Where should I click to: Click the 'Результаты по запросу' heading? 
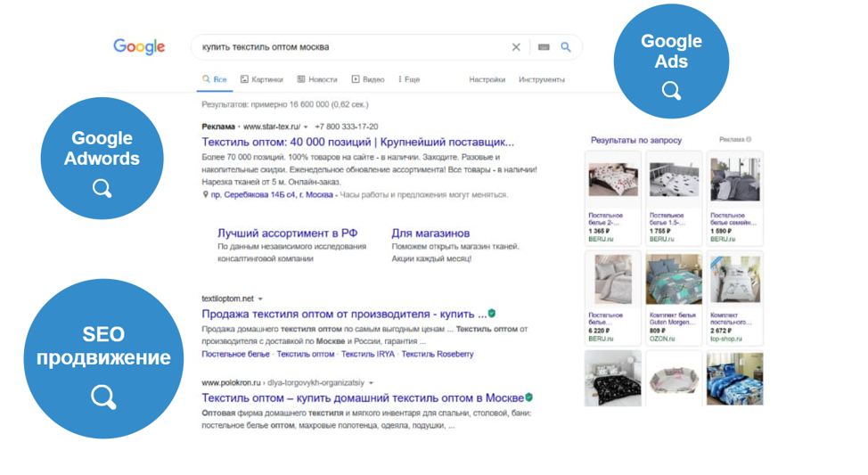(636, 140)
